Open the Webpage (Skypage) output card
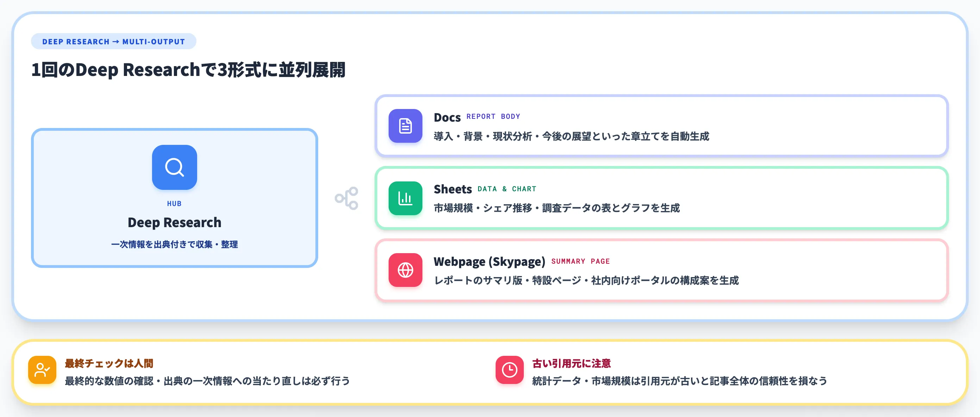 tap(661, 270)
